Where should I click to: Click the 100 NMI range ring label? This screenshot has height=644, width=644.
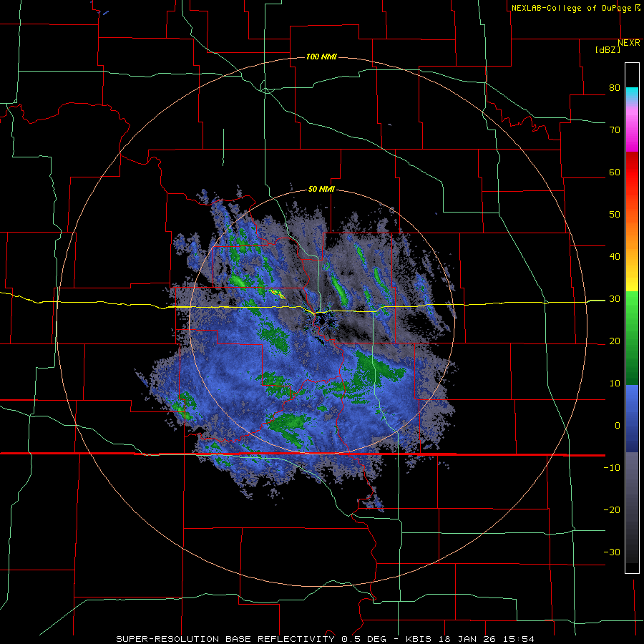[321, 57]
